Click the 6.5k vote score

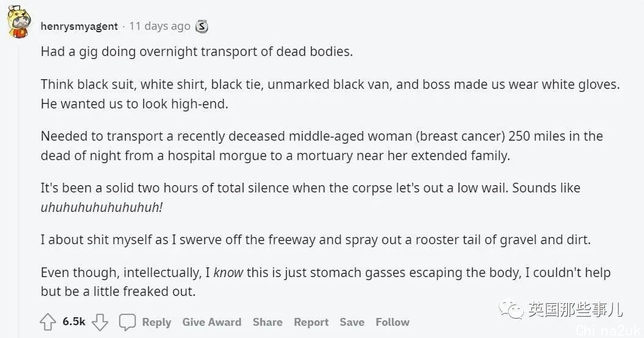point(74,322)
